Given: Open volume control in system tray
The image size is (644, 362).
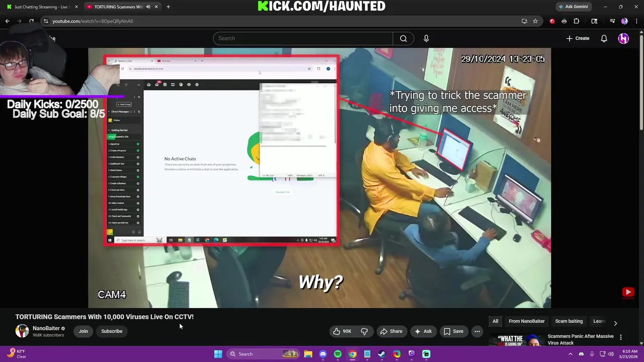Looking at the screenshot, I should 611,354.
